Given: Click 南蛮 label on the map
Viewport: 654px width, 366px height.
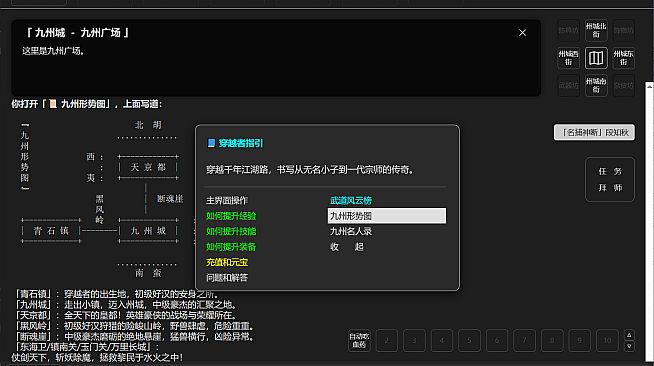Looking at the screenshot, I should pyautogui.click(x=148, y=273).
